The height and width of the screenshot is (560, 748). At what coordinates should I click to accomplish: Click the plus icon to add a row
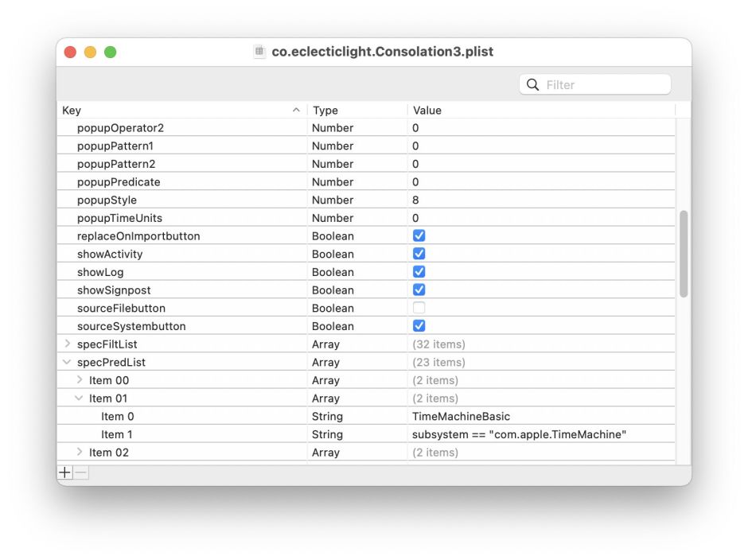click(64, 472)
